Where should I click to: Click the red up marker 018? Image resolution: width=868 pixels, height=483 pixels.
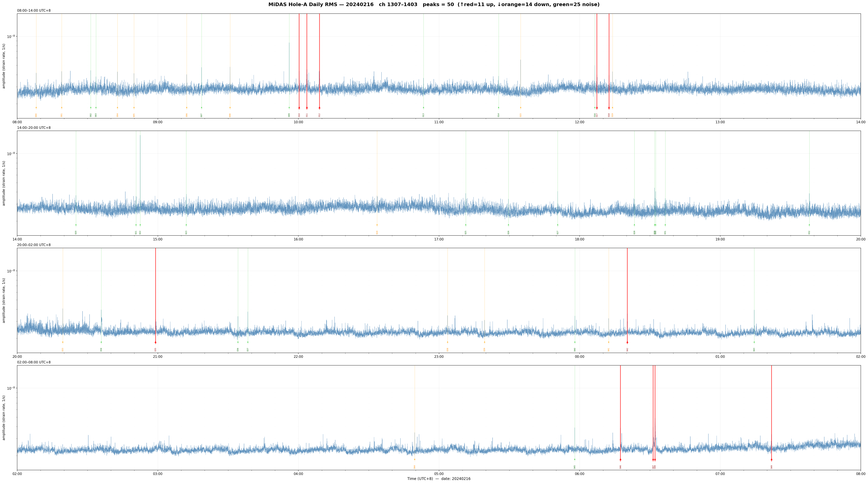[x=609, y=108]
